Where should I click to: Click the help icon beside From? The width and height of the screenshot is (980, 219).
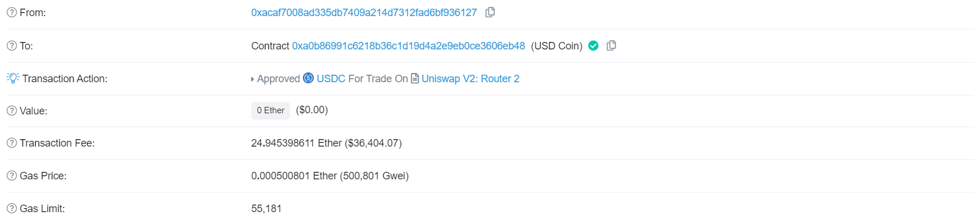coord(12,13)
